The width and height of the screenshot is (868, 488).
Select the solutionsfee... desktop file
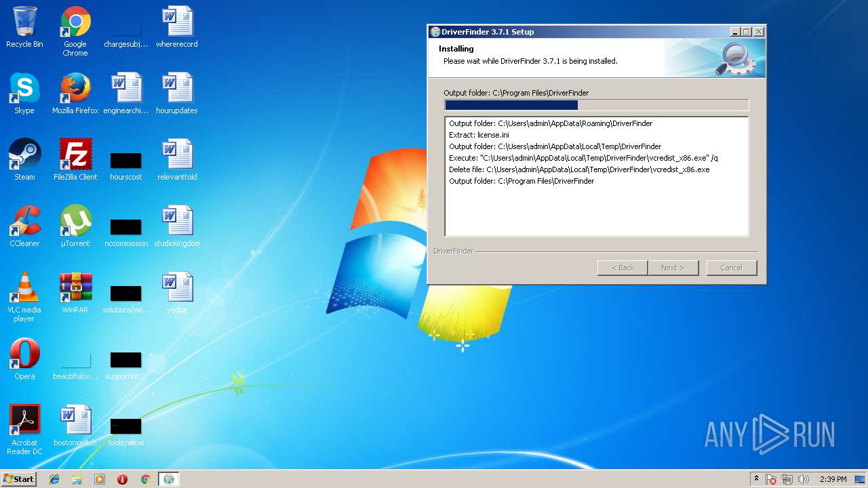(125, 300)
